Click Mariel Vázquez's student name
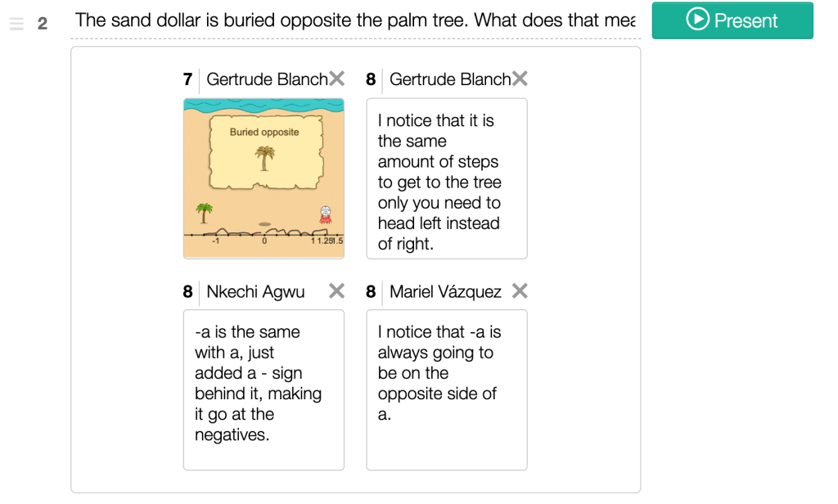Viewport: 838px width, 504px height. pos(445,292)
